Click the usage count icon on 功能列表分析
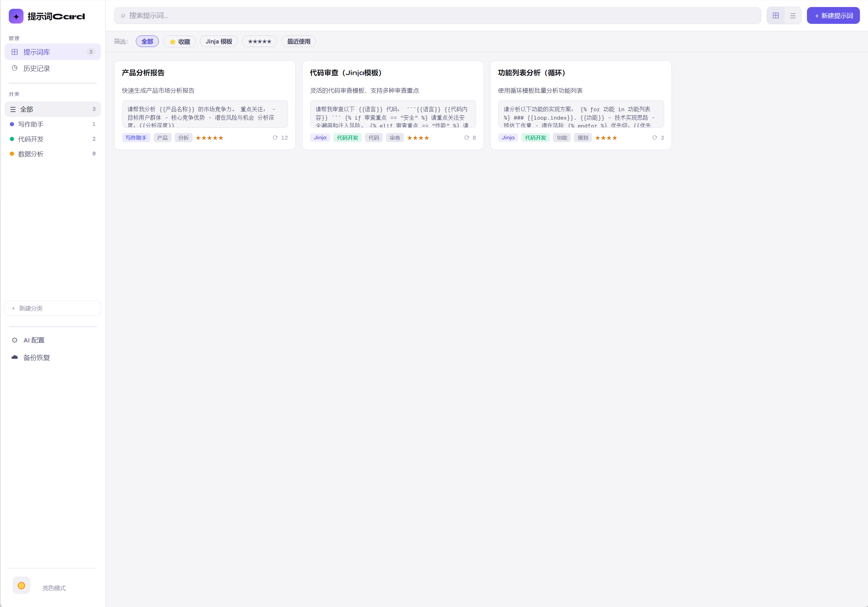The width and height of the screenshot is (868, 607). click(654, 138)
